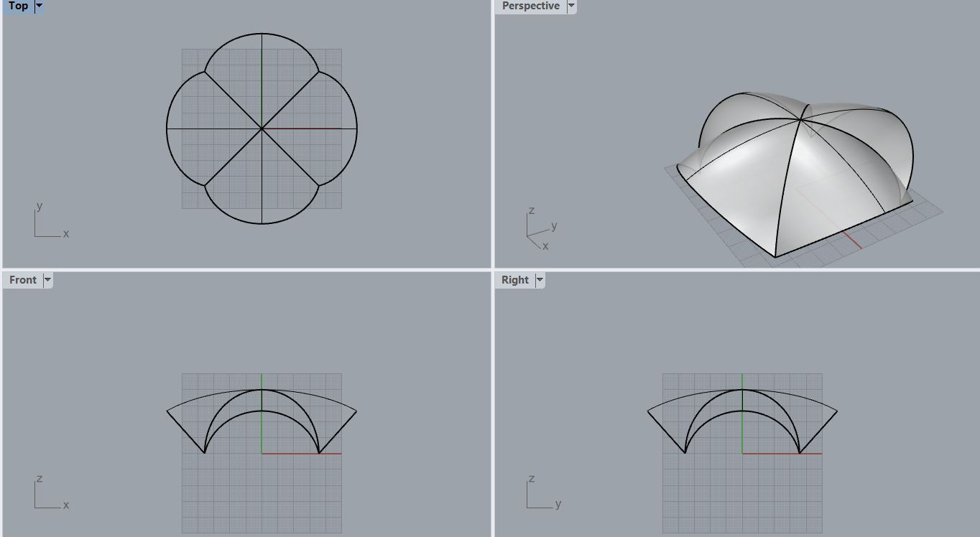This screenshot has width=980, height=537.
Task: Click the axis icon in the Front viewport
Action: pos(50,492)
